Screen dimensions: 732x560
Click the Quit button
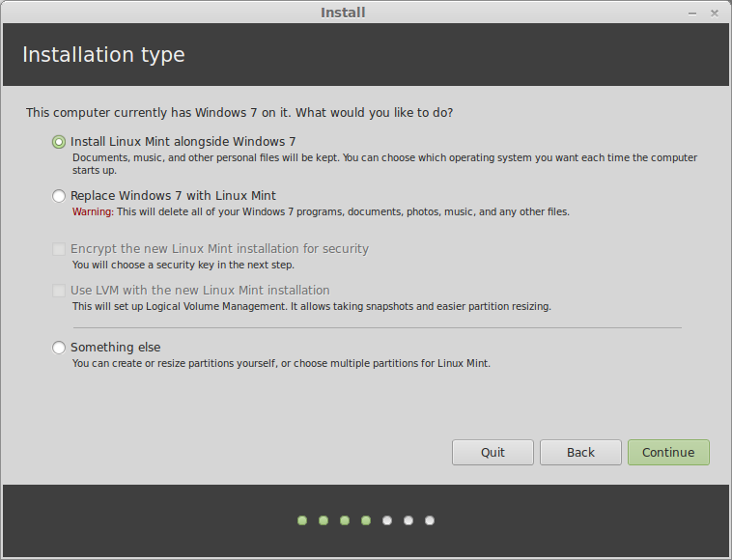[493, 452]
